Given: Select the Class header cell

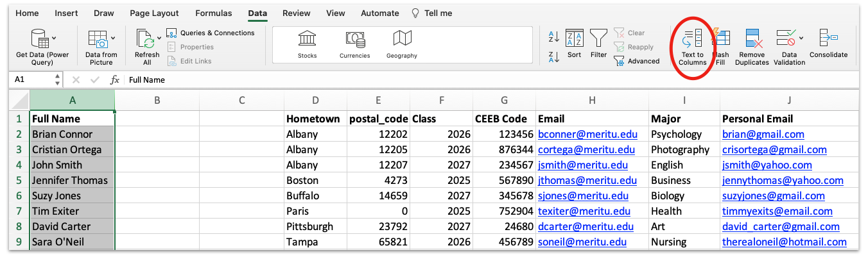Looking at the screenshot, I should [x=441, y=119].
